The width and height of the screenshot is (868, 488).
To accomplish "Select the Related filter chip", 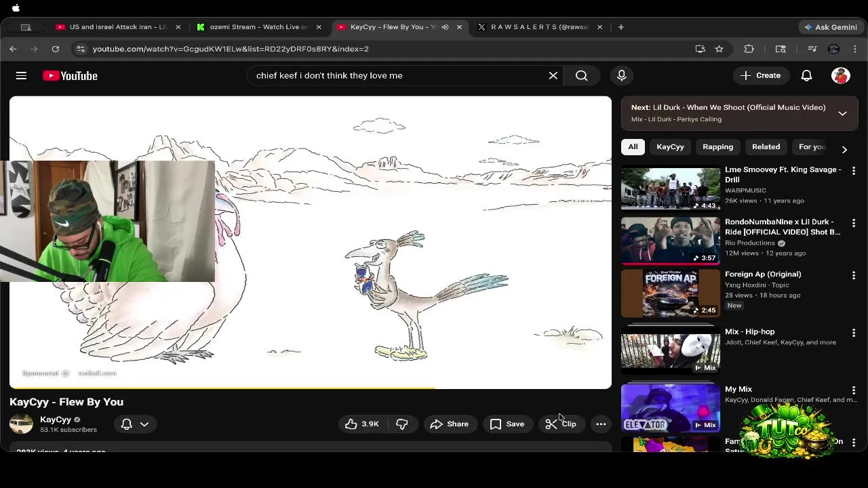I will tap(766, 146).
